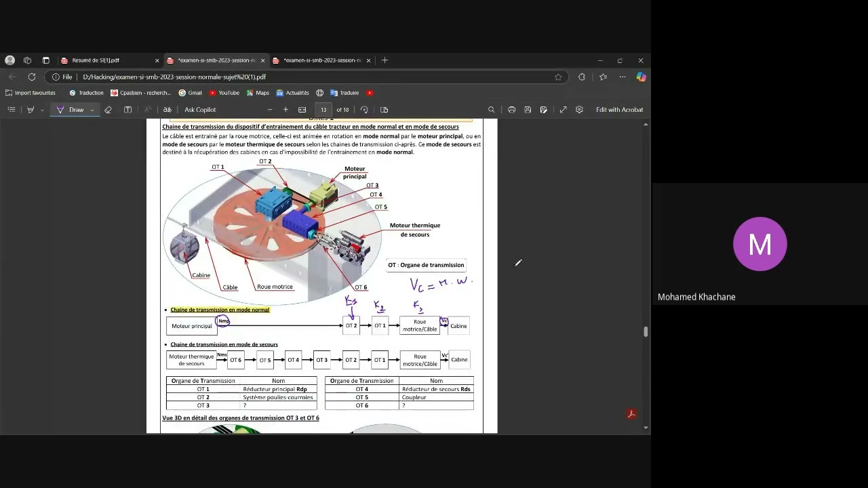Toggle the Draw tool
The width and height of the screenshot is (868, 488).
click(70, 110)
